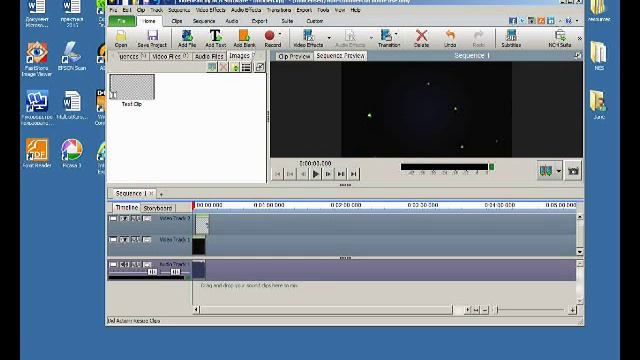The image size is (640, 360).
Task: Step forward one frame in preview
Action: [328, 174]
